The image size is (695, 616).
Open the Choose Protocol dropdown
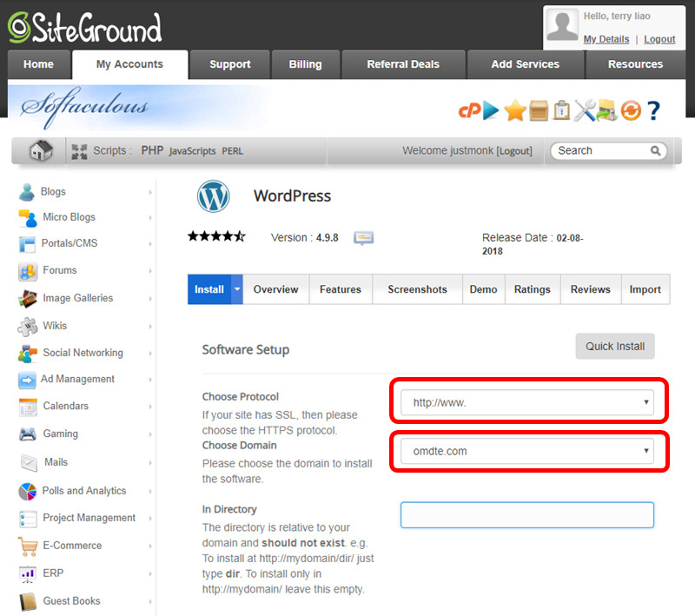point(527,402)
